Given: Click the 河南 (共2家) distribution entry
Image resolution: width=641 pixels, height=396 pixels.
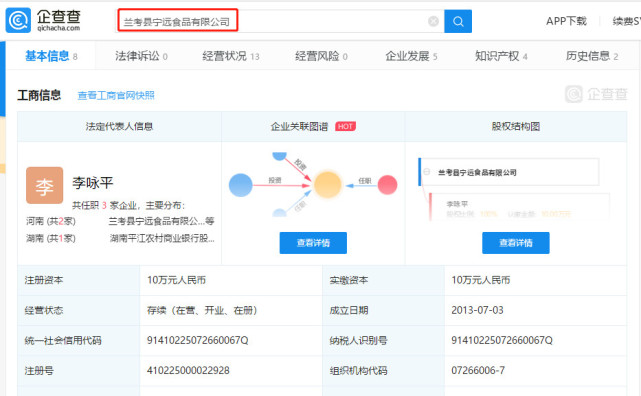Looking at the screenshot, I should tap(51, 221).
